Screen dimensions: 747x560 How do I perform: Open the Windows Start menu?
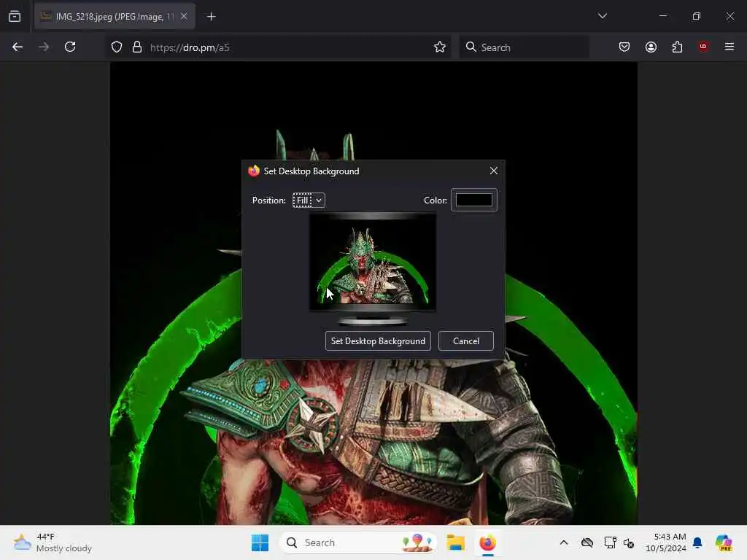260,542
